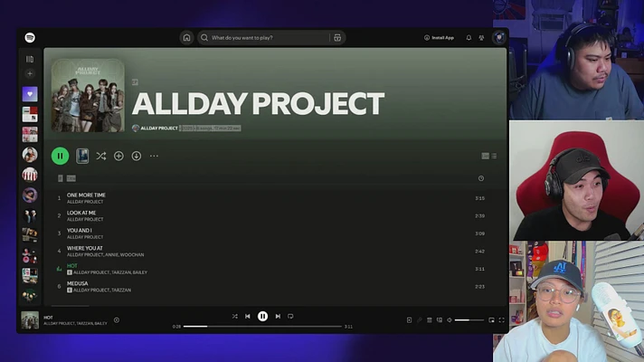Toggle the Now Playing view
644x362 pixels.
point(409,320)
